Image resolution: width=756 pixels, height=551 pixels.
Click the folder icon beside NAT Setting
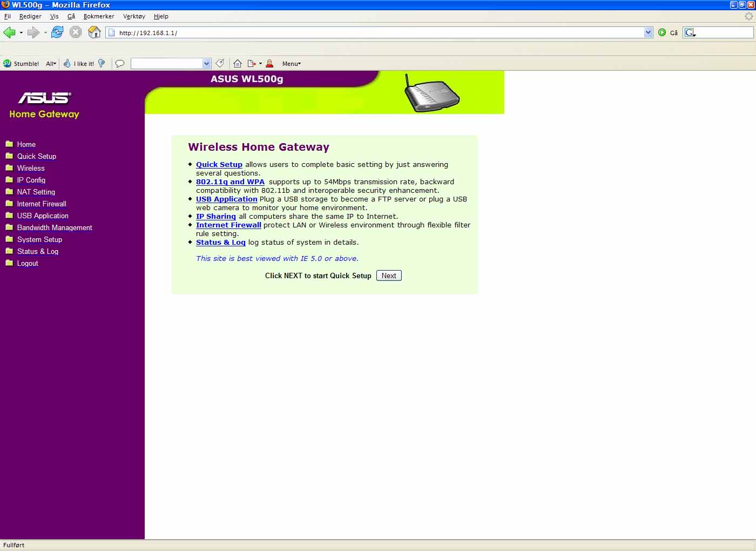click(x=9, y=191)
